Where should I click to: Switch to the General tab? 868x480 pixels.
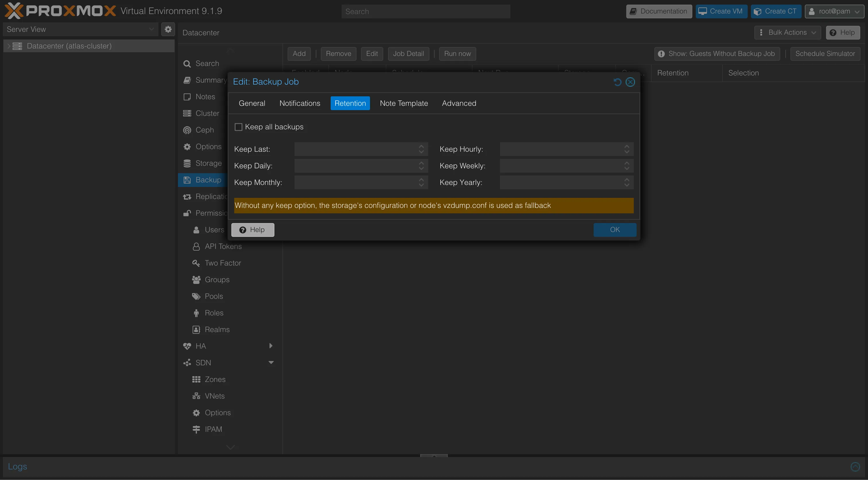pos(252,103)
